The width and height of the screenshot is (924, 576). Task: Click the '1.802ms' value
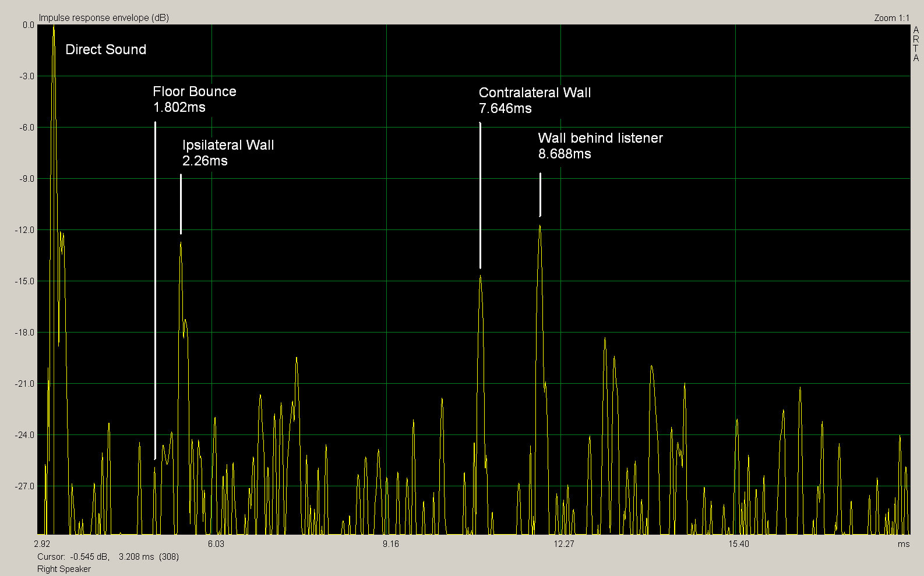point(179,107)
